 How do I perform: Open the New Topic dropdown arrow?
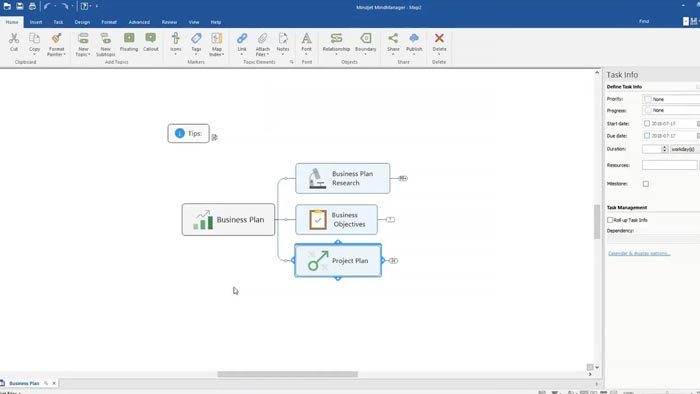click(89, 54)
